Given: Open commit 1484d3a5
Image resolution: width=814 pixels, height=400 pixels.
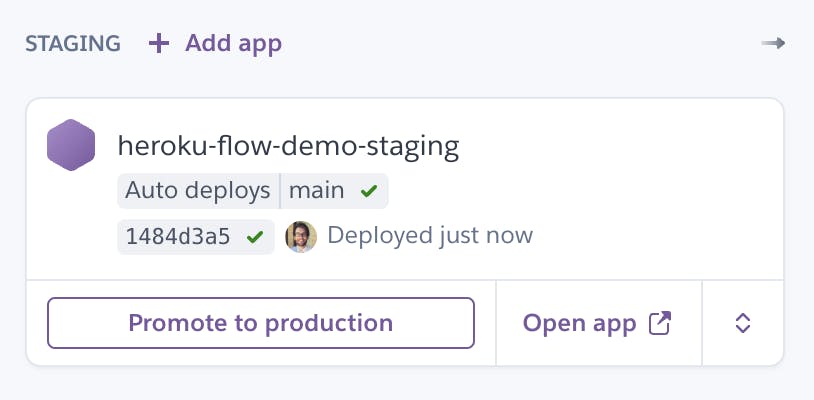Looking at the screenshot, I should 178,237.
